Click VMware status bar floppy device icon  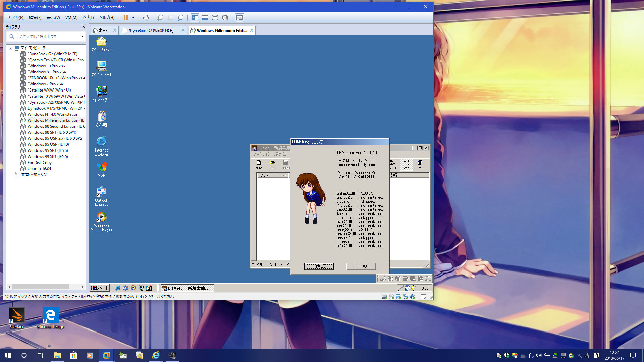398,297
